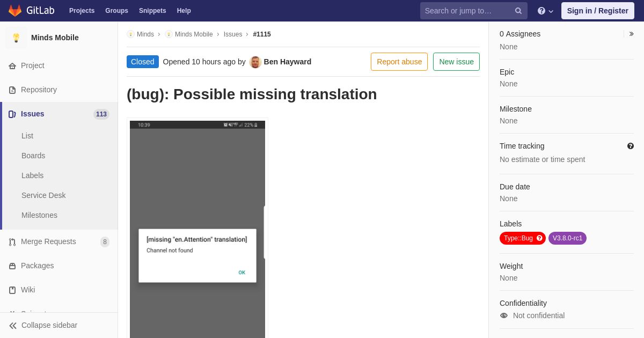Screen dimensions: 644x338
Task: Open the Packages icon
Action: click(12, 266)
